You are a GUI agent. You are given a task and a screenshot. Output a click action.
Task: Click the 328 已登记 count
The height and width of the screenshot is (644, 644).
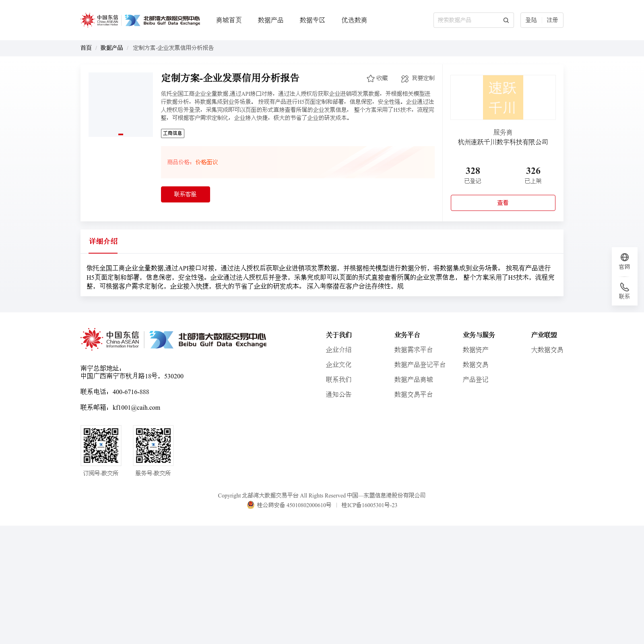(x=473, y=175)
